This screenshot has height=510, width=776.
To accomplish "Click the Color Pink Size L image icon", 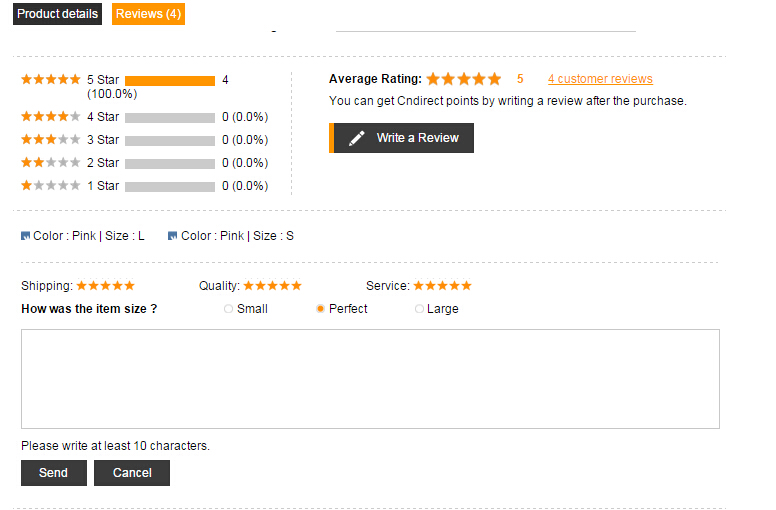I will click(x=26, y=236).
